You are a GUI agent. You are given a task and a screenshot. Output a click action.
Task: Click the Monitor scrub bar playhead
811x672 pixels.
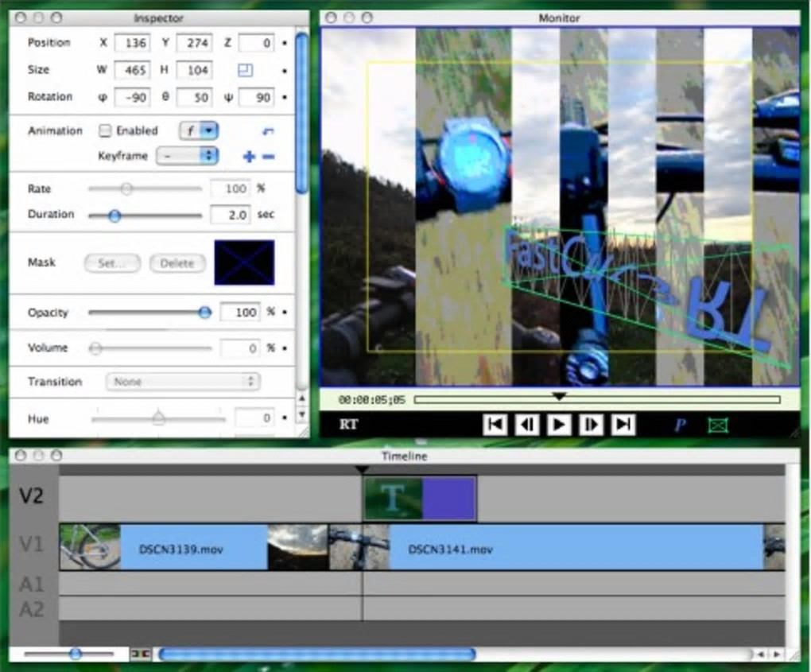[x=559, y=396]
